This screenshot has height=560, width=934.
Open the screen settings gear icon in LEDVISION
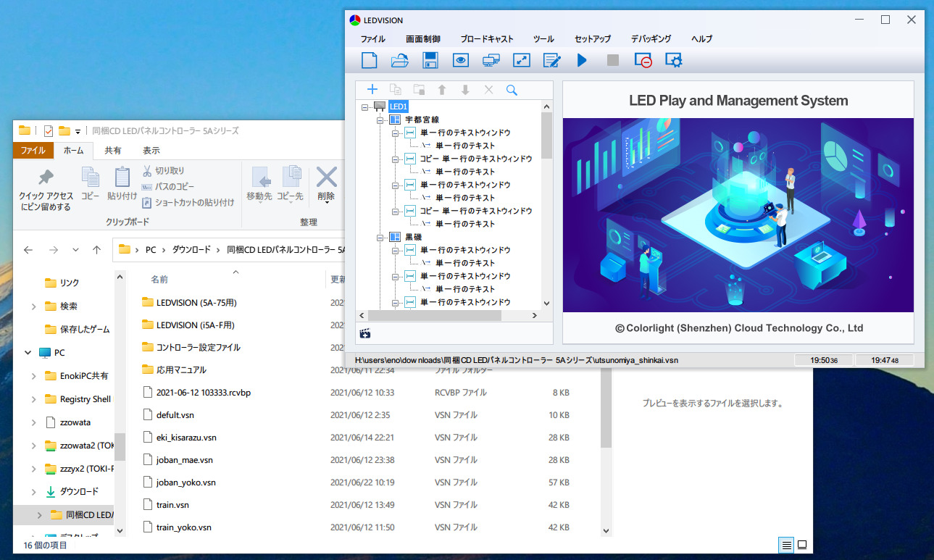coord(674,61)
